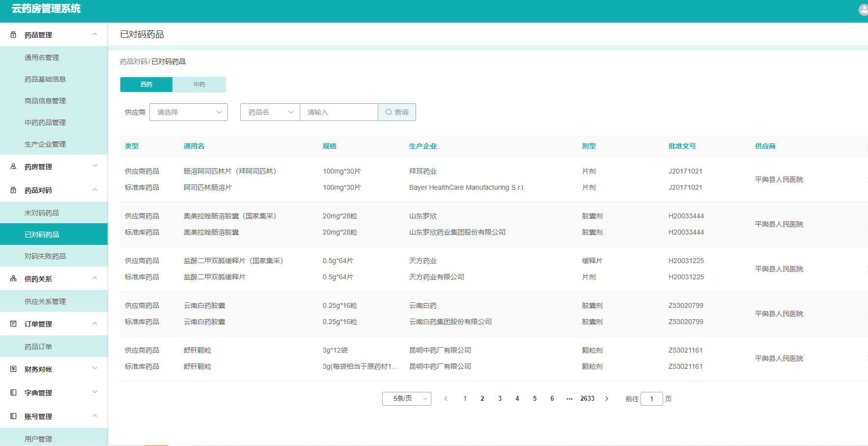Click the 药品管理 sidebar icon

(13, 35)
